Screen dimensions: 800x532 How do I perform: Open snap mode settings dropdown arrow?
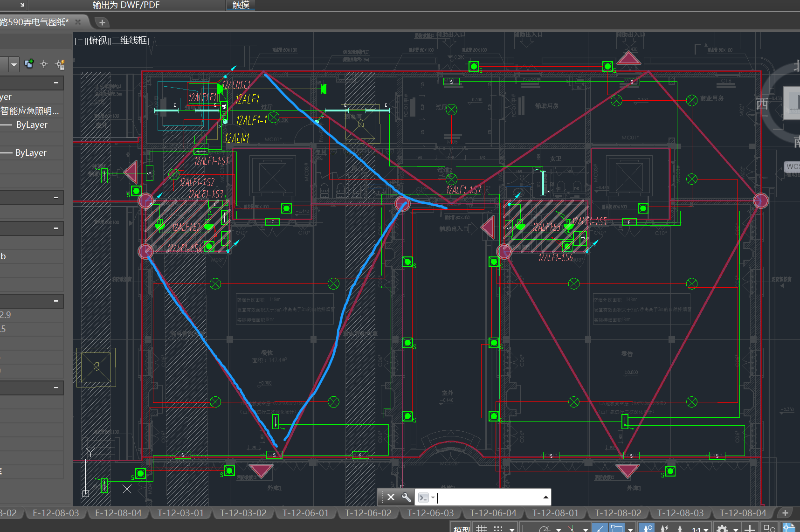coord(512,529)
